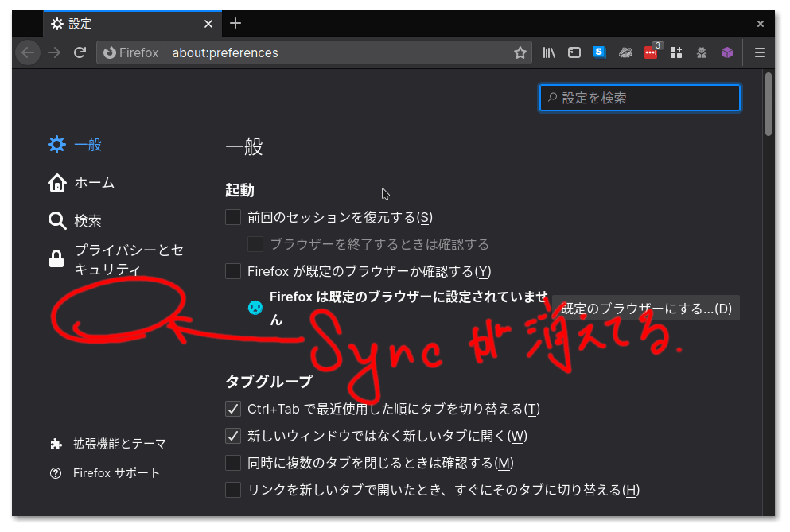Open 拡張機能とテーマ link
This screenshot has height=532, width=790.
(x=108, y=444)
